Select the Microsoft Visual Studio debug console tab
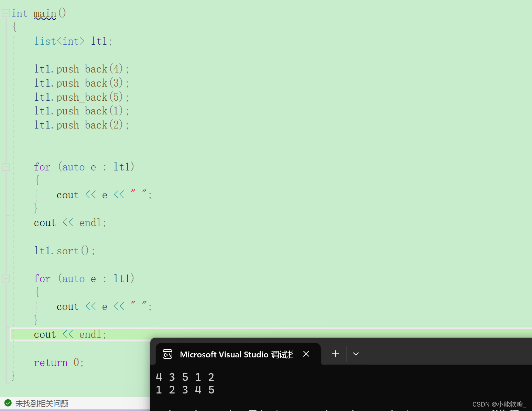532x411 pixels. pos(238,354)
